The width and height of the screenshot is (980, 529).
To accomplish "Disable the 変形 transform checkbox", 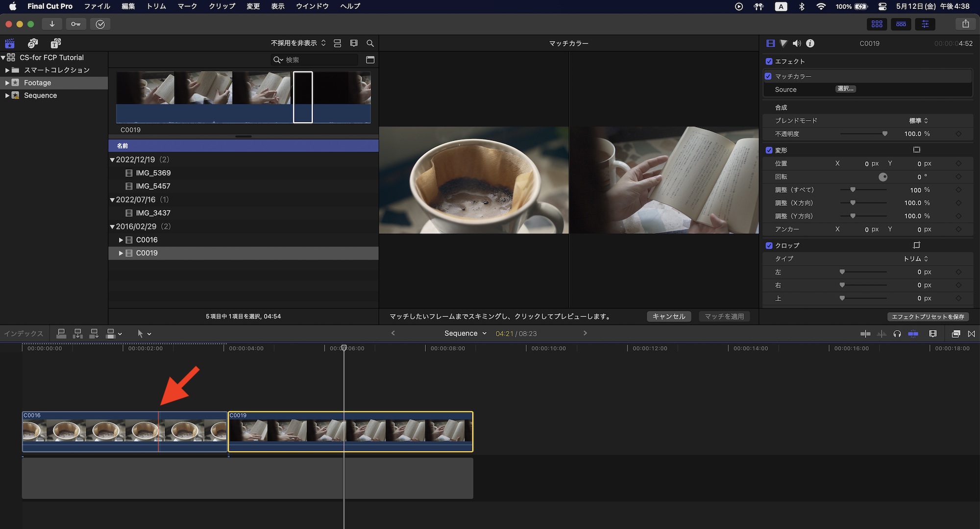I will pyautogui.click(x=769, y=150).
